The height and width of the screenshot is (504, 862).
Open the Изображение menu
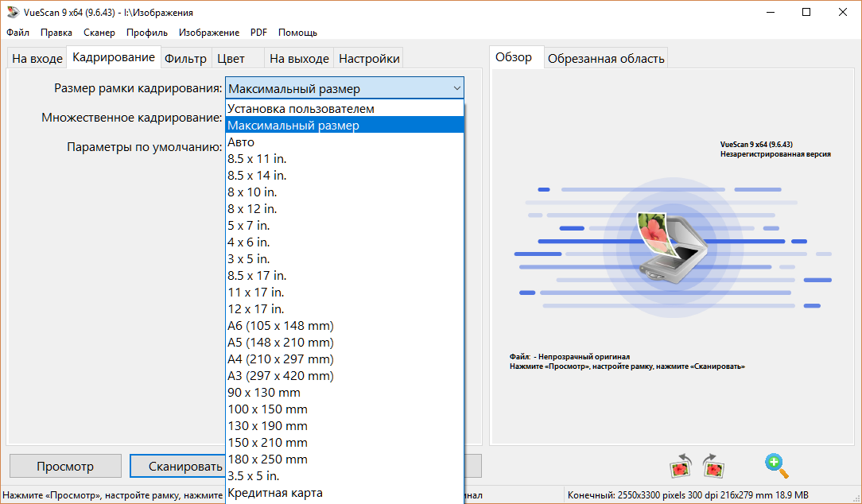(x=209, y=33)
